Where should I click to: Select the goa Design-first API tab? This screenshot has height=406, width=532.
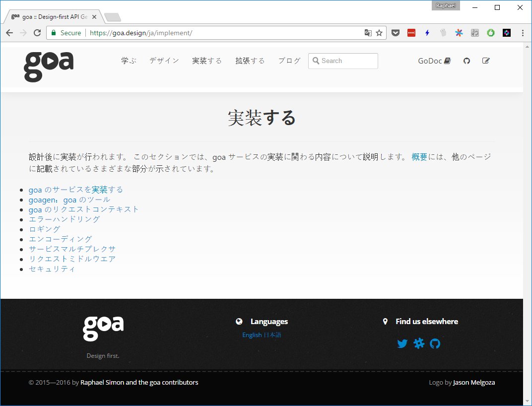click(x=54, y=17)
